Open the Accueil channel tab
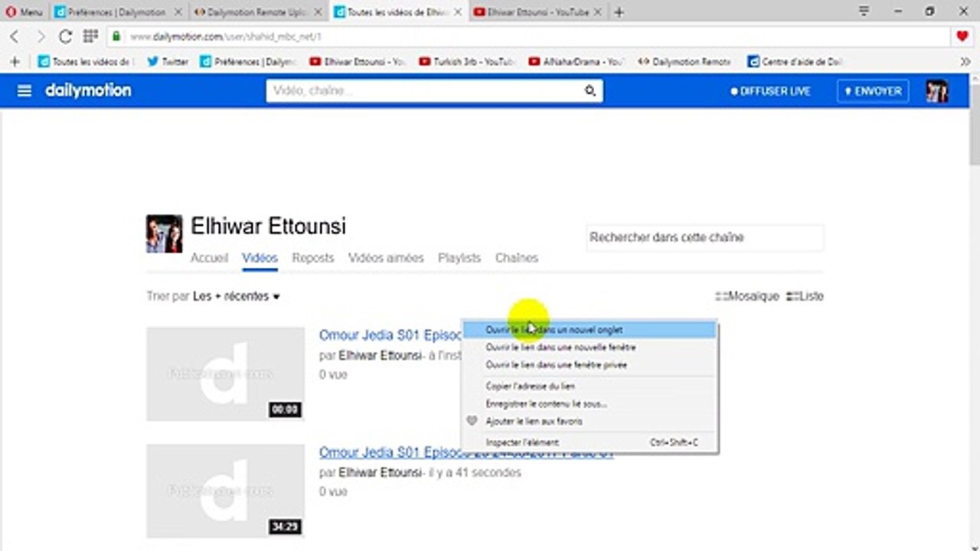This screenshot has height=551, width=980. tap(209, 258)
